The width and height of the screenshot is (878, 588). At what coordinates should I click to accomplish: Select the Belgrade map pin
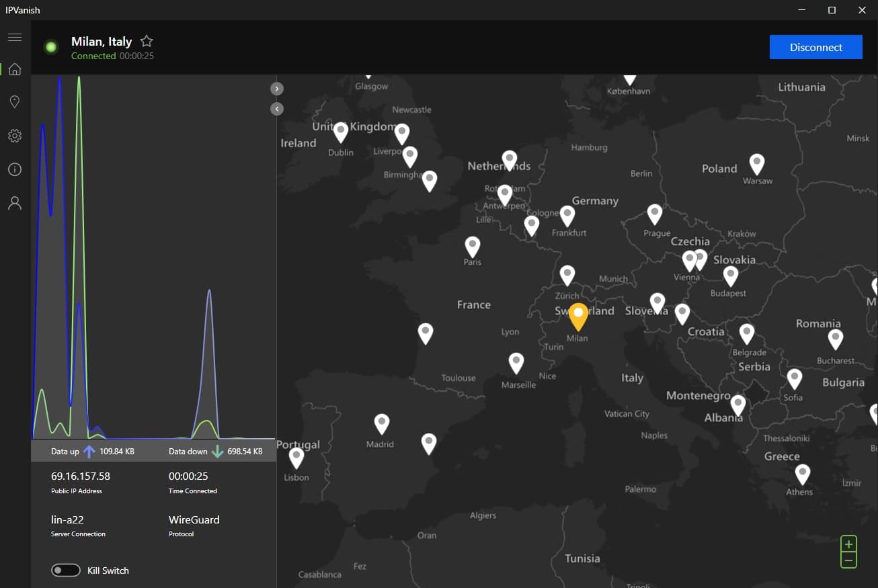pyautogui.click(x=747, y=334)
